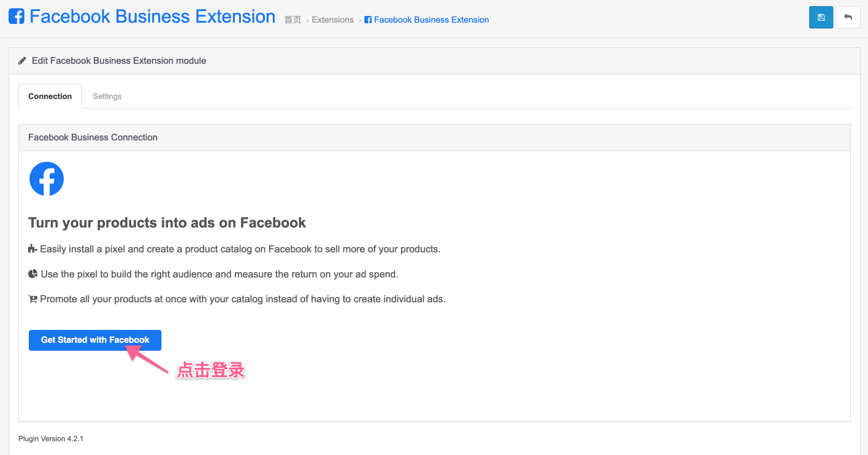
Task: Open the Extensions breadcrumb link
Action: [333, 20]
